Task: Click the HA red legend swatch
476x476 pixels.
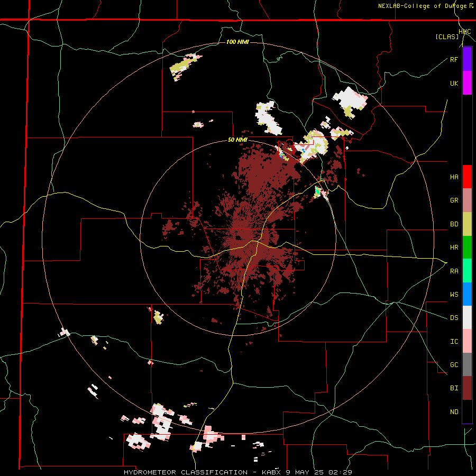Action: click(x=467, y=177)
